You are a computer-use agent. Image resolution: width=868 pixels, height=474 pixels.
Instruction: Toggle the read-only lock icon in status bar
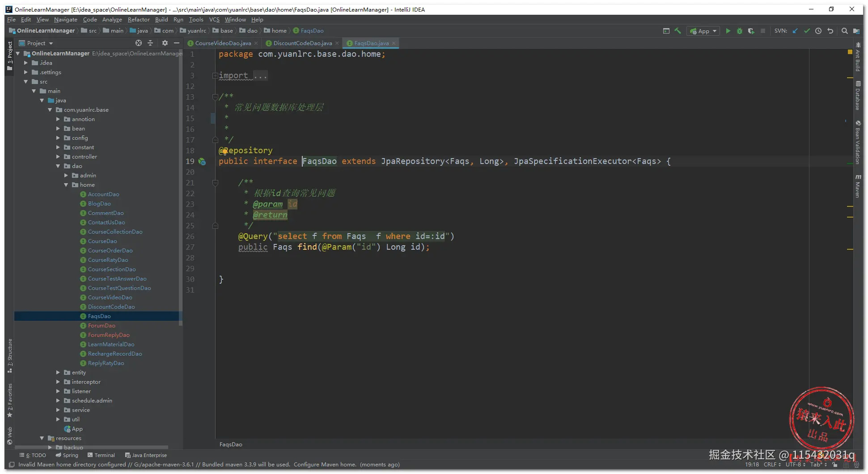pyautogui.click(x=834, y=465)
